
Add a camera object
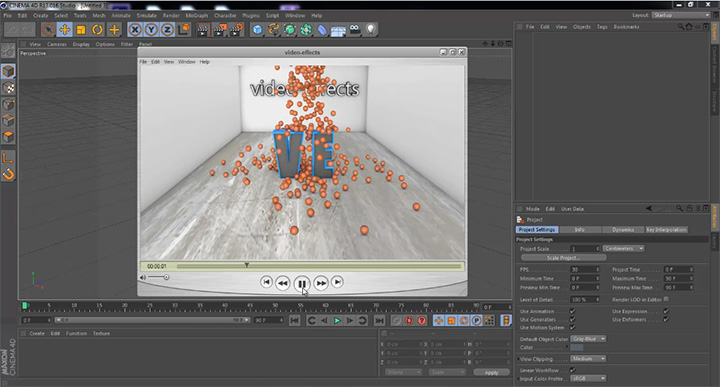pos(354,30)
